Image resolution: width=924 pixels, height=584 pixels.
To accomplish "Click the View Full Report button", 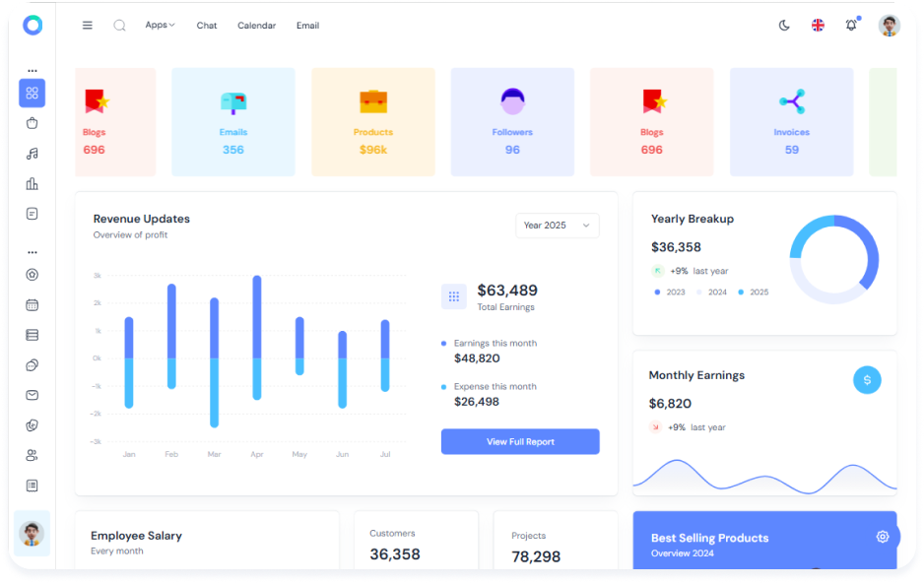I will click(x=520, y=442).
